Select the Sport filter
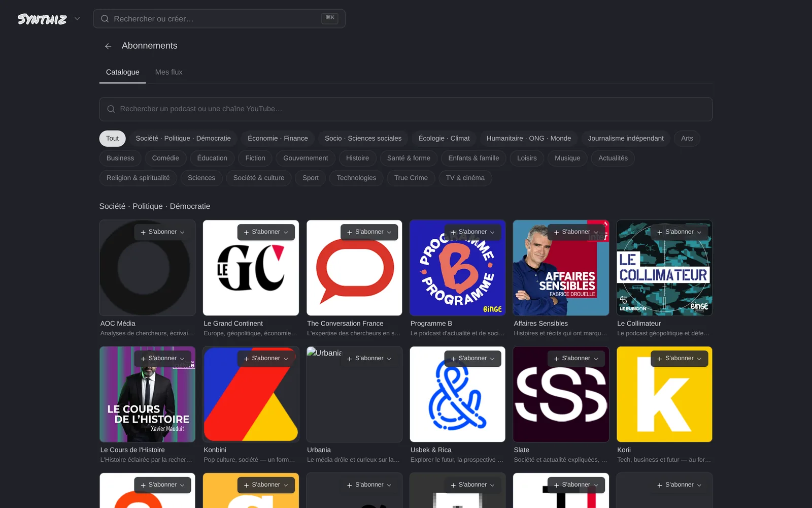The height and width of the screenshot is (508, 812). pyautogui.click(x=311, y=178)
